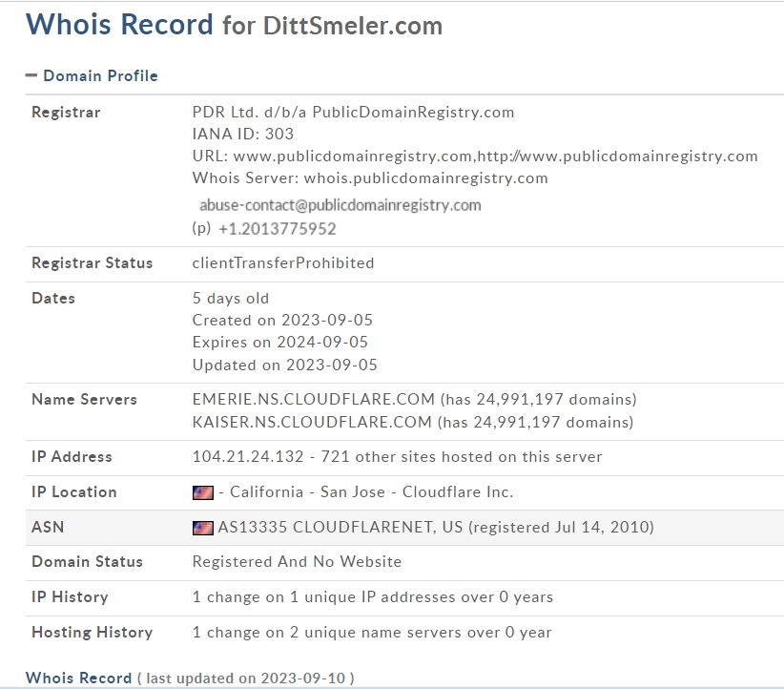Click 'AS13335 CLOUDFLARENET, US' ASN value
The width and height of the screenshot is (784, 689).
340,528
